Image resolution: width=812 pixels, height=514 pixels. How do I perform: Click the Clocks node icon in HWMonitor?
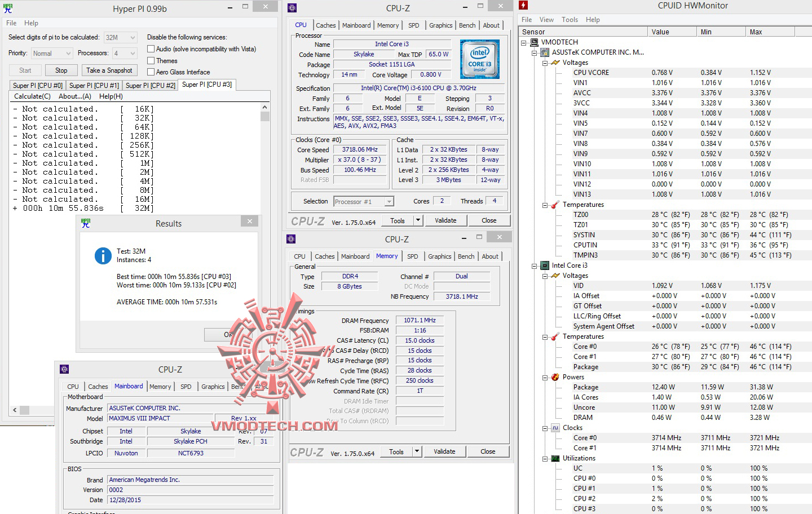pyautogui.click(x=555, y=428)
